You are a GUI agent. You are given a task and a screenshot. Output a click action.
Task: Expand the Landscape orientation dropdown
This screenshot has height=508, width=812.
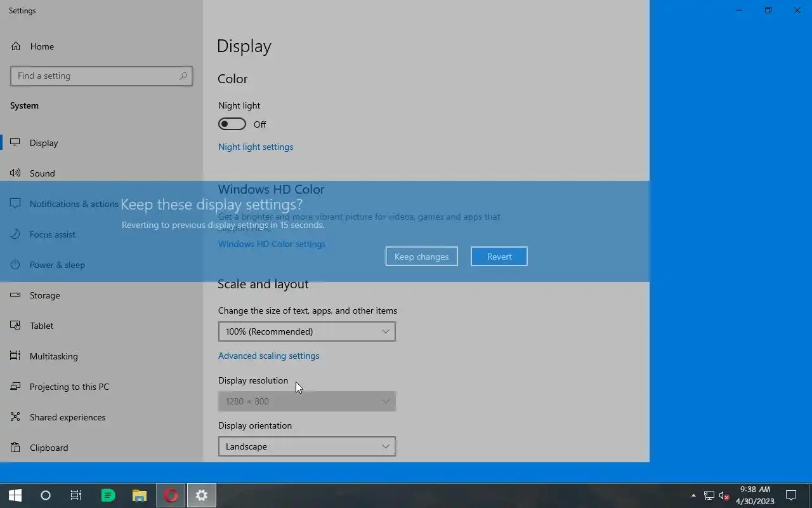(x=307, y=446)
